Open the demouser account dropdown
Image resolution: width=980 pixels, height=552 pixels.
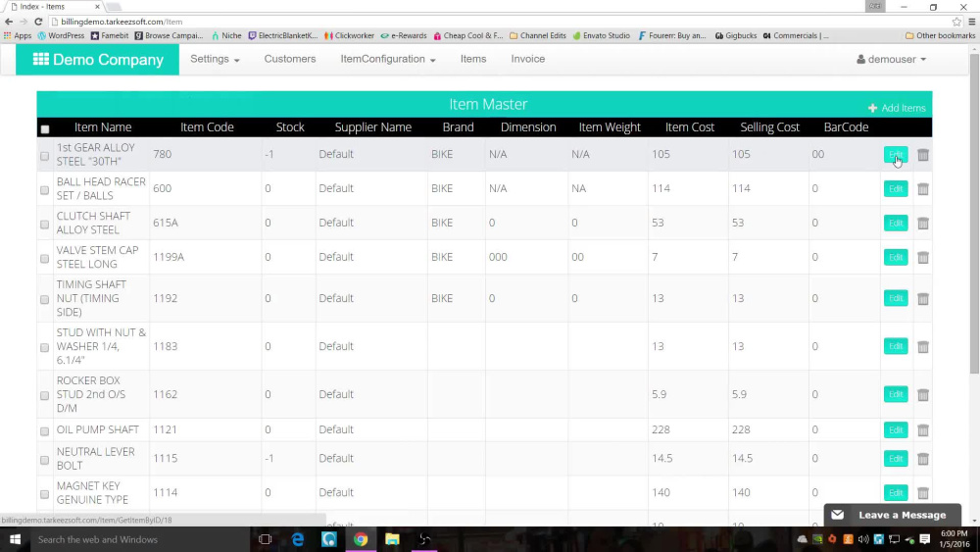(x=891, y=60)
